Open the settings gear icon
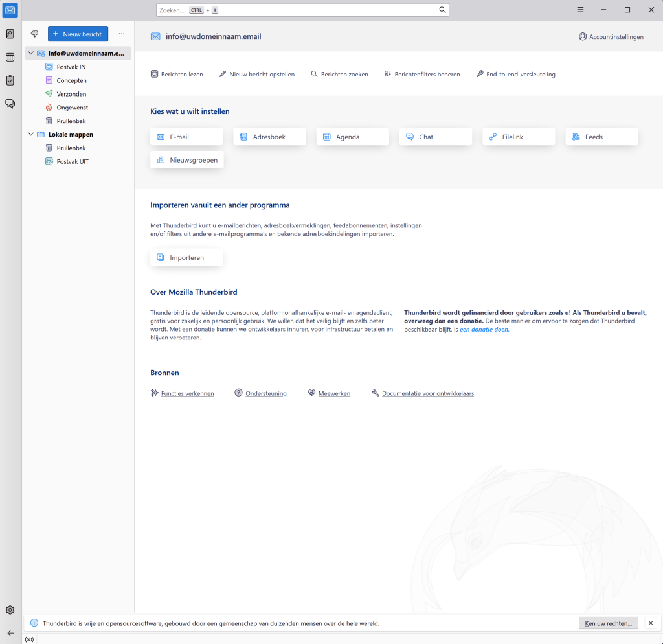The image size is (663, 644). (10, 610)
